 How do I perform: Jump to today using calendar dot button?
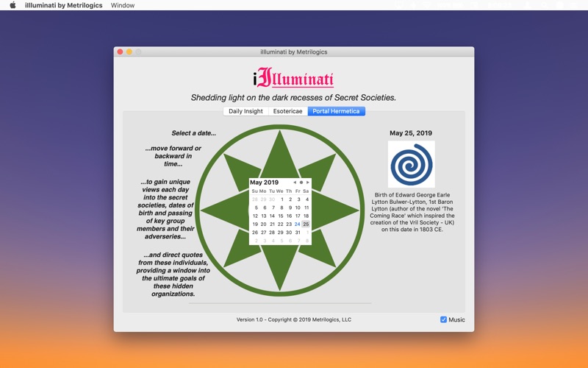(301, 183)
